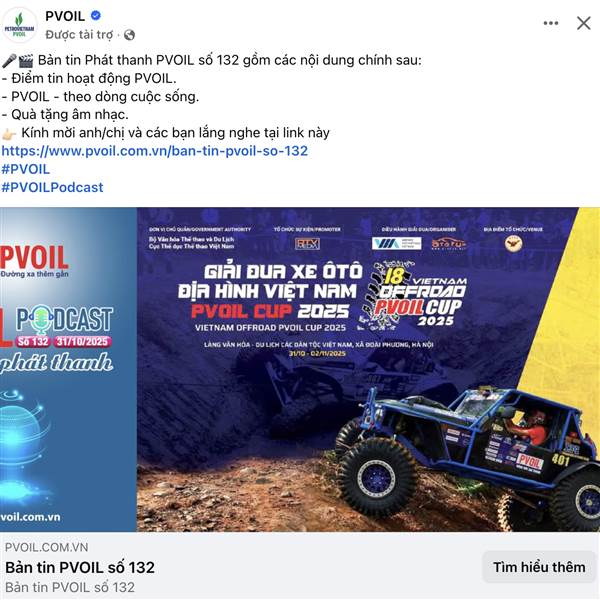600x600 pixels.
Task: Click the microphone emoji in post text
Action: pyautogui.click(x=9, y=60)
